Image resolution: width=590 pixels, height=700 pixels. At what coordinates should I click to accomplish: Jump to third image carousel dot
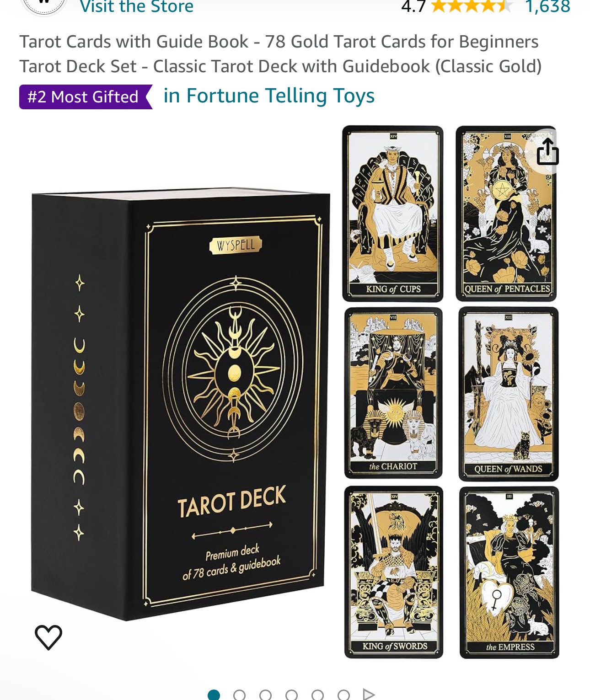pos(265,695)
